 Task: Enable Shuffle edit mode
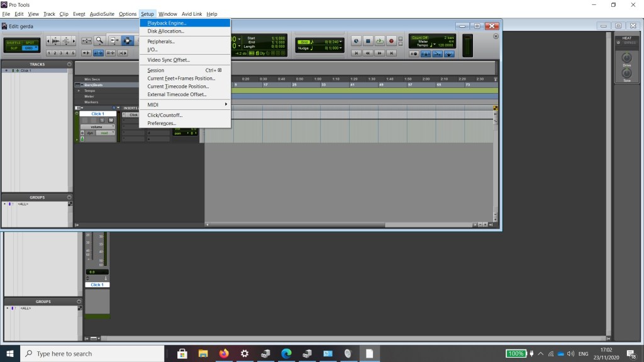click(x=13, y=42)
